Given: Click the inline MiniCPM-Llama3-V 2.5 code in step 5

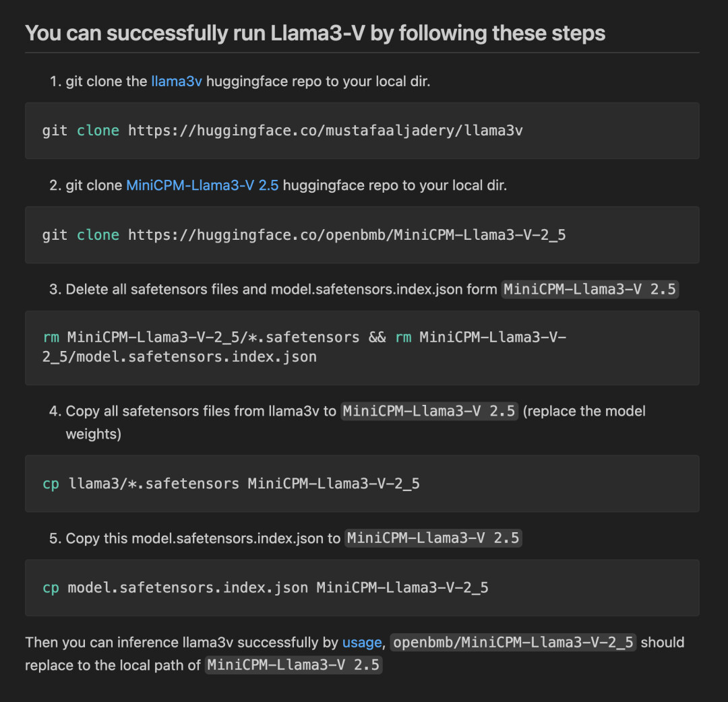Looking at the screenshot, I should tap(433, 538).
